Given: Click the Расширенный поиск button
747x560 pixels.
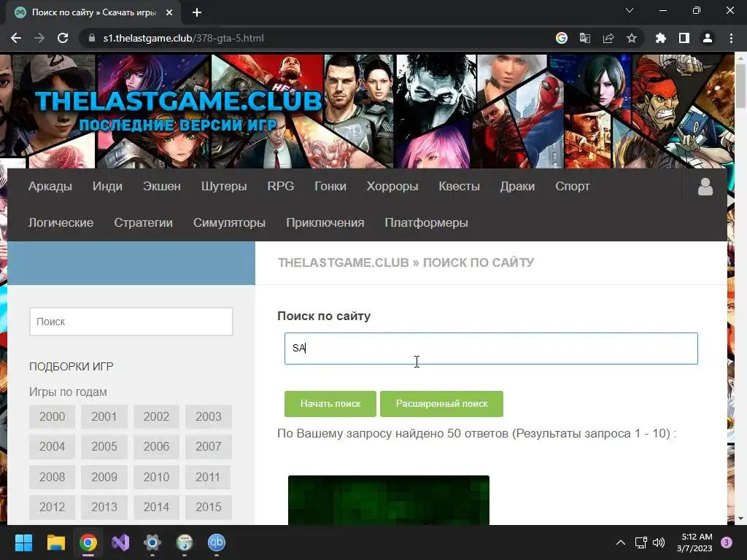Looking at the screenshot, I should coord(441,404).
